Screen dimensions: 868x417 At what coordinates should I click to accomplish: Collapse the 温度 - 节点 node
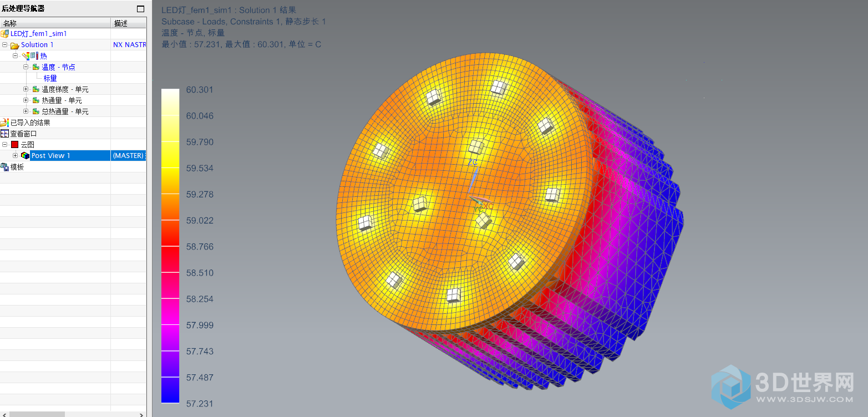26,67
